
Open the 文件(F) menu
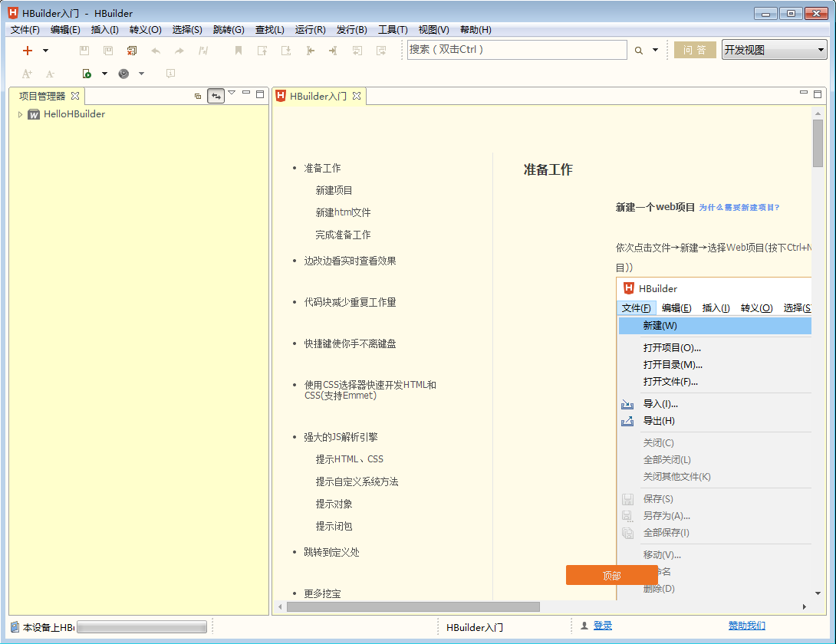pyautogui.click(x=25, y=30)
